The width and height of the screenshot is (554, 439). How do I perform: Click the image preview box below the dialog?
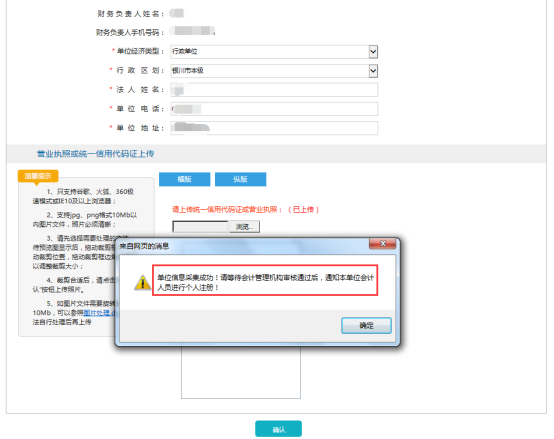pyautogui.click(x=241, y=372)
